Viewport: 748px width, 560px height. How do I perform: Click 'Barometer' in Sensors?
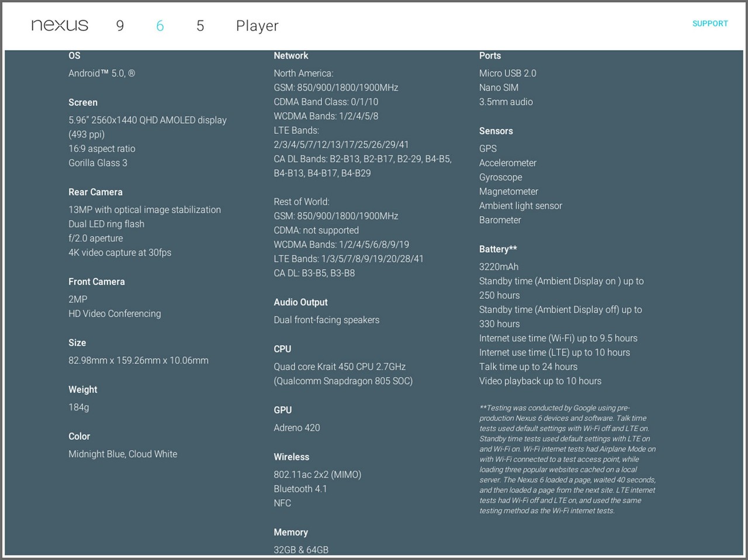coord(500,220)
